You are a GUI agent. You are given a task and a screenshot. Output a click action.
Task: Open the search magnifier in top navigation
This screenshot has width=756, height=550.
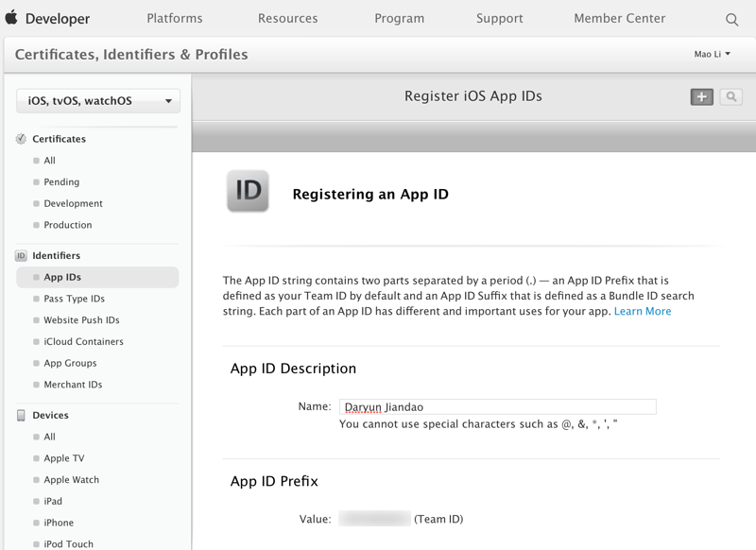731,19
